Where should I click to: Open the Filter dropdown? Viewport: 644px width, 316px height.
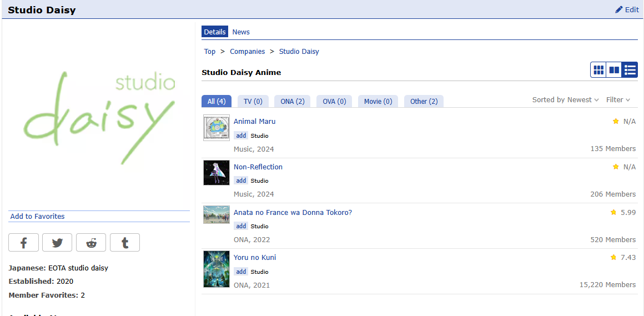618,100
